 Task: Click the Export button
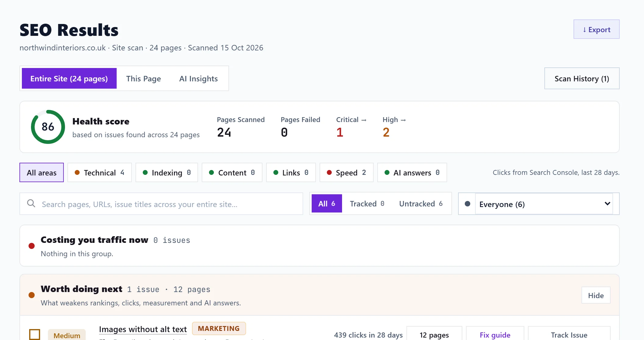click(596, 29)
